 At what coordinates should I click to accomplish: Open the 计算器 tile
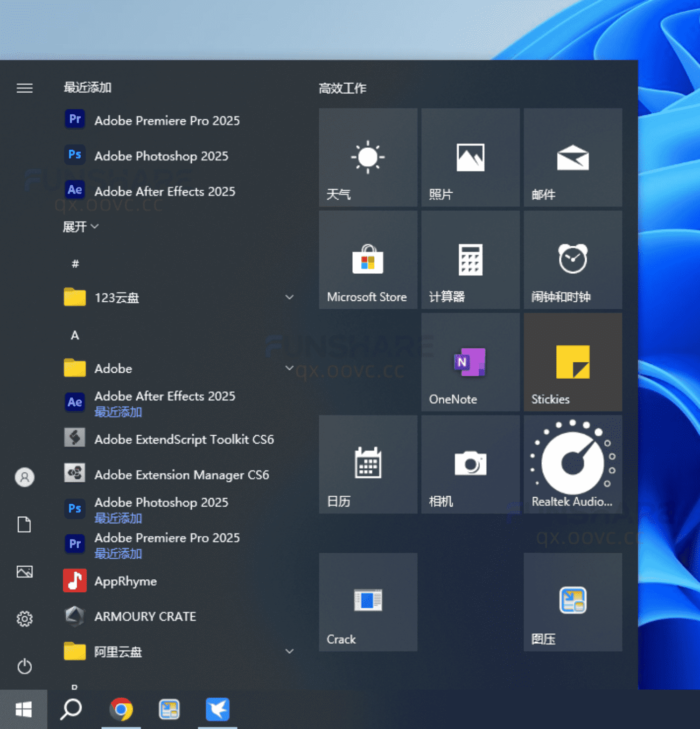(470, 260)
